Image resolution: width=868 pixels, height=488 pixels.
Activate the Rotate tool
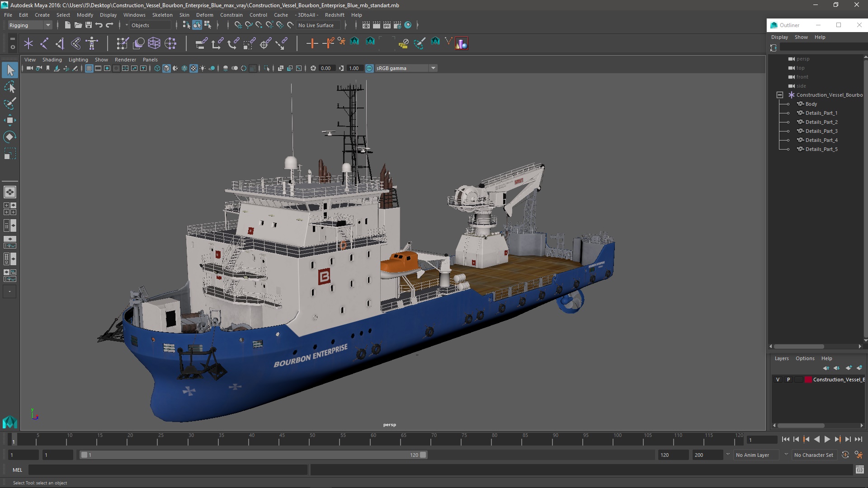[x=10, y=137]
